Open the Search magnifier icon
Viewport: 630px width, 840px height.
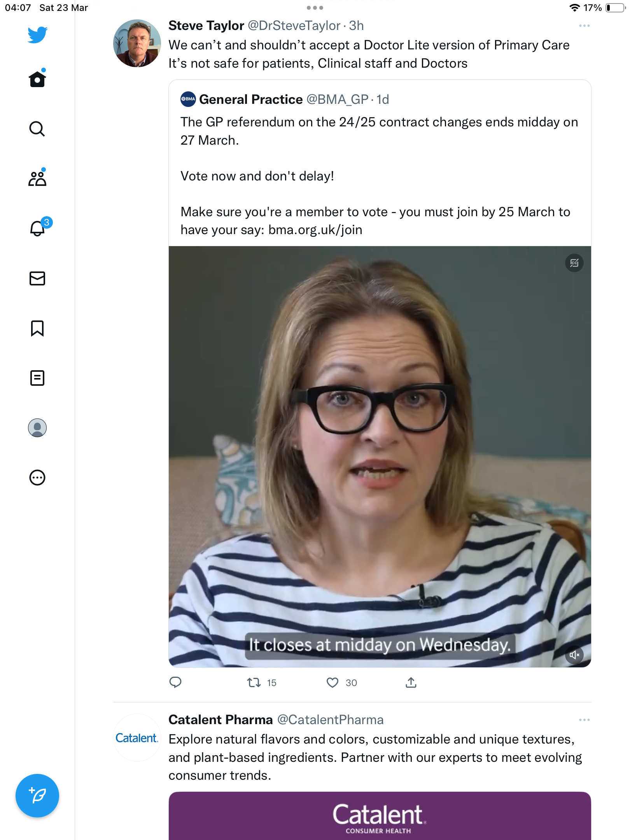tap(37, 129)
